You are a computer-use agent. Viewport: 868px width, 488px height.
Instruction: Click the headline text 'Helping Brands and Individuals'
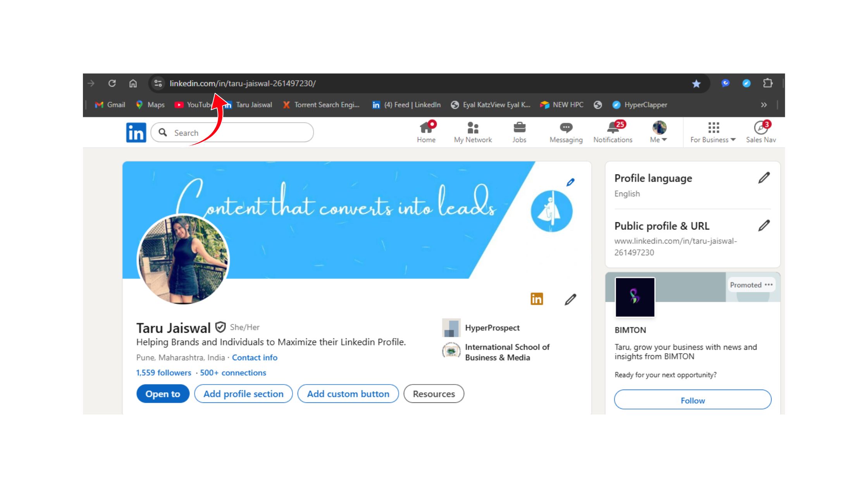(271, 342)
